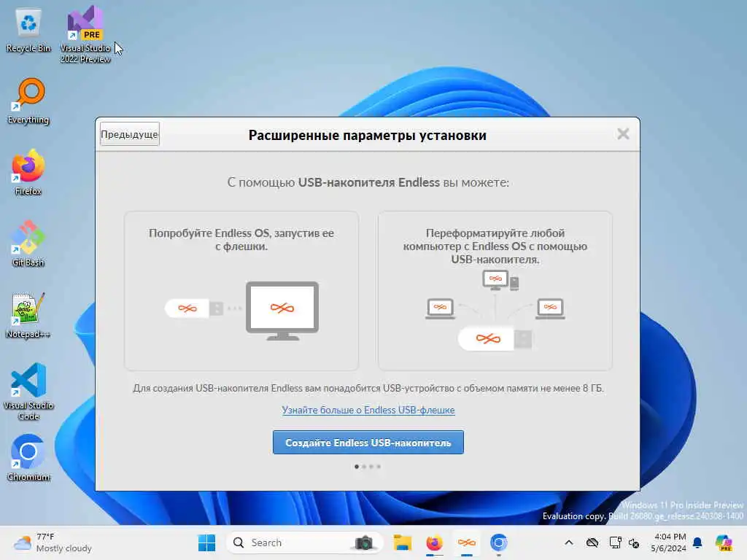This screenshot has width=747, height=560.
Task: Show hidden system tray icons
Action: click(x=569, y=542)
